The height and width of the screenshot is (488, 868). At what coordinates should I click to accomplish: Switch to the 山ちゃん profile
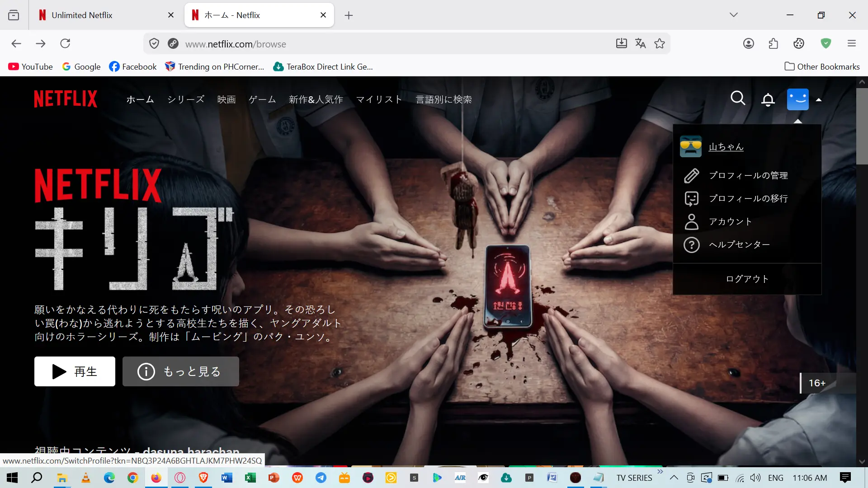pyautogui.click(x=726, y=147)
